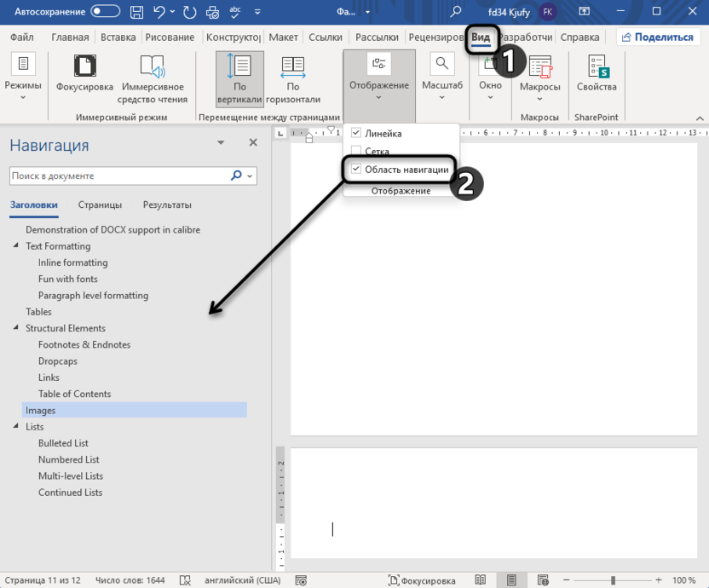Switch to vertical page movement

point(239,75)
